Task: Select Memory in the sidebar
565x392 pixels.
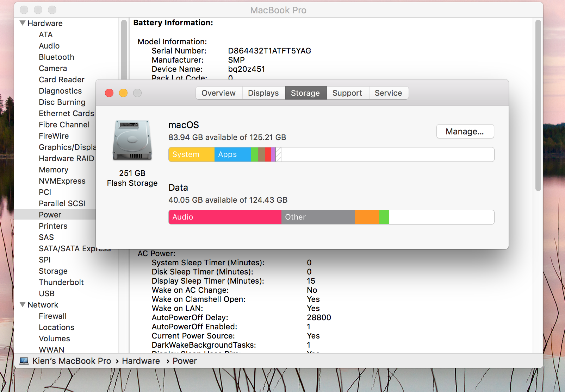Action: pyautogui.click(x=54, y=170)
